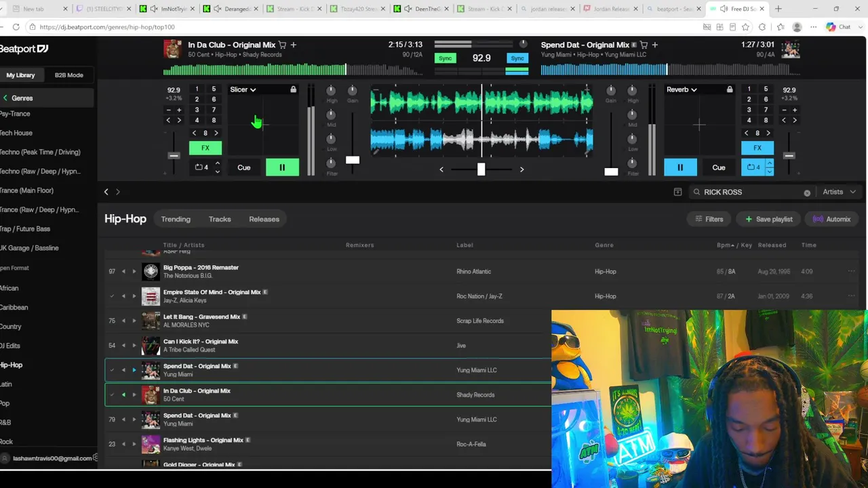Viewport: 868px width, 488px height.
Task: Decrease left deck tempo with minus
Action: pyautogui.click(x=168, y=110)
